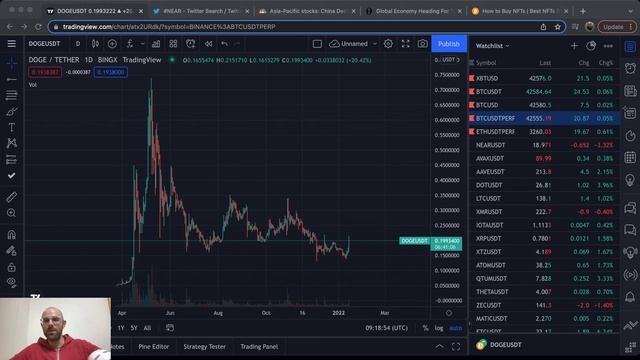Open the indicators fx menu
The width and height of the screenshot is (640, 360).
click(x=130, y=44)
